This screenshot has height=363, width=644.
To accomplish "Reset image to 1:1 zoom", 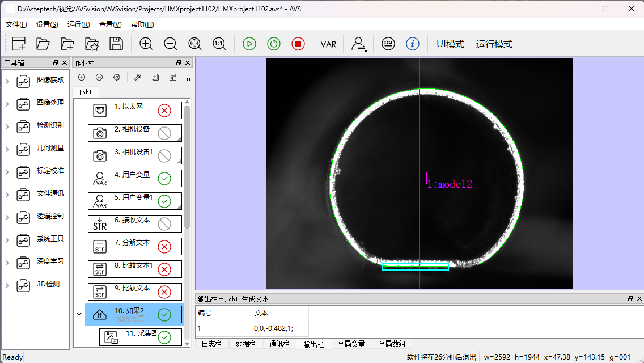I will coord(219,44).
